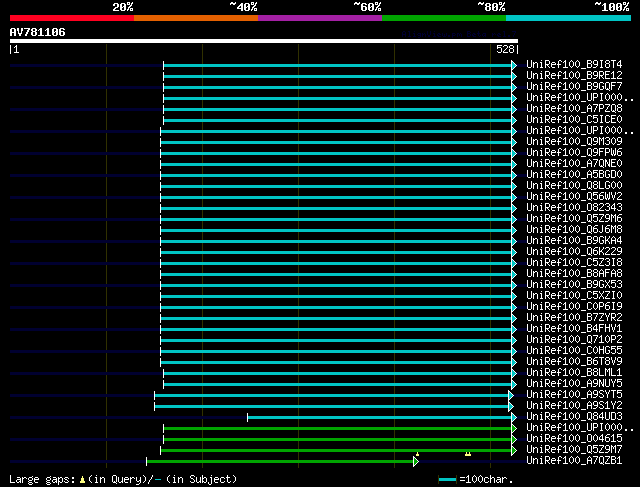640x487 pixels.
Task: Click the arrowhead ending the UniRef100_A7QZB1 alignment
Action: 416,461
